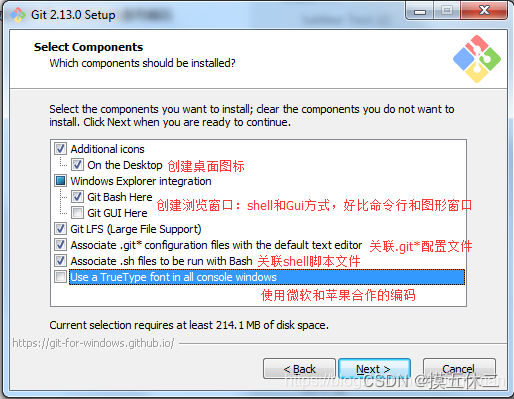514x399 pixels.
Task: Select the Use a TrueType font list row
Action: click(x=267, y=277)
